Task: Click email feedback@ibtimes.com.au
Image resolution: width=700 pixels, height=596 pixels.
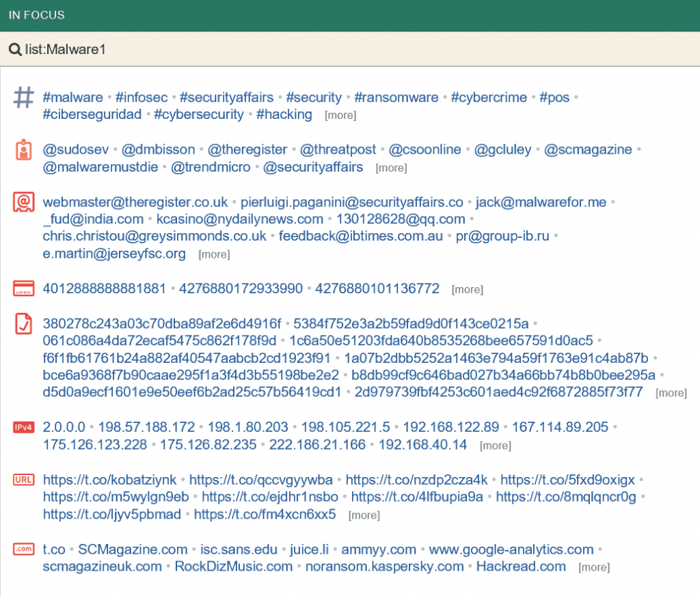Action: [361, 236]
